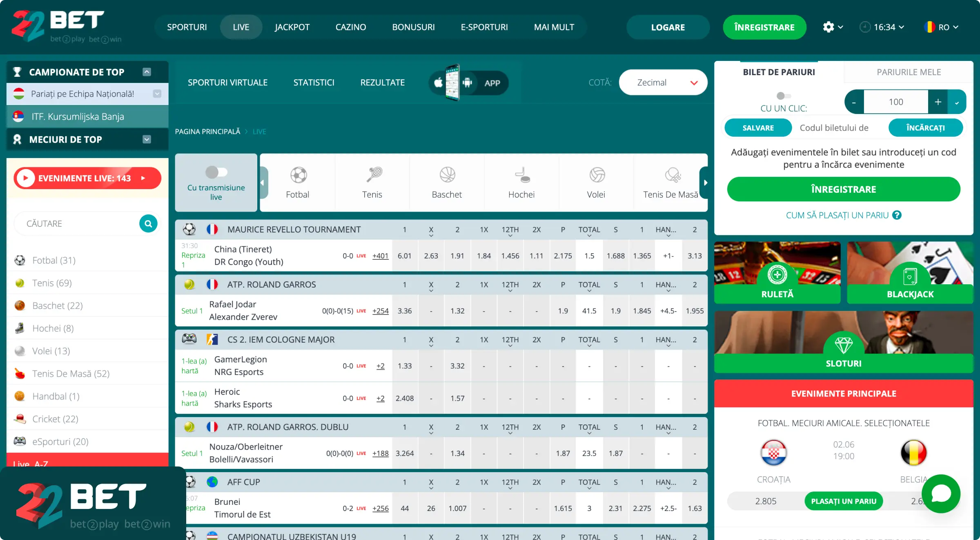
Task: Open SPORTURI navigation tab
Action: pos(187,27)
